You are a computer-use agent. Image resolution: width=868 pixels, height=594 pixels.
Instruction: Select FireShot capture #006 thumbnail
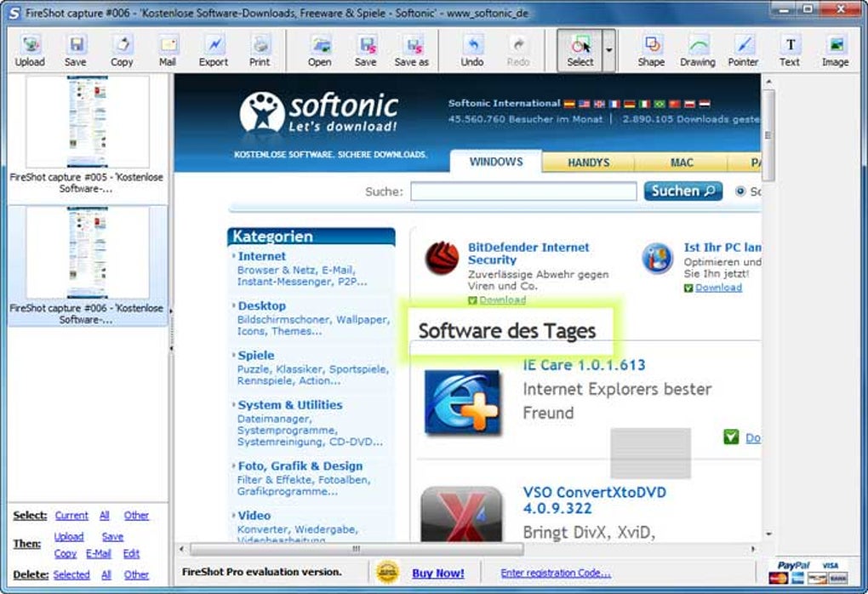tap(87, 253)
